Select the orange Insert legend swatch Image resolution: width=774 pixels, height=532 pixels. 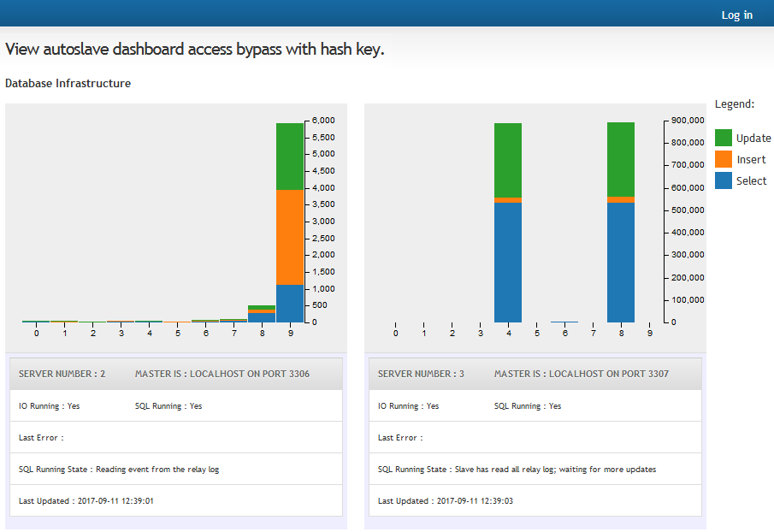pyautogui.click(x=724, y=159)
